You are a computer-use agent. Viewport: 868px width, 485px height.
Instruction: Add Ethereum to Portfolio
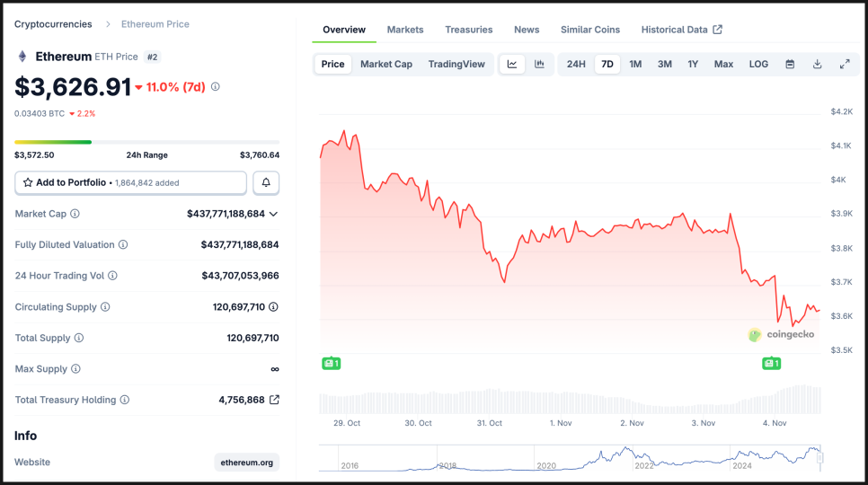point(130,182)
